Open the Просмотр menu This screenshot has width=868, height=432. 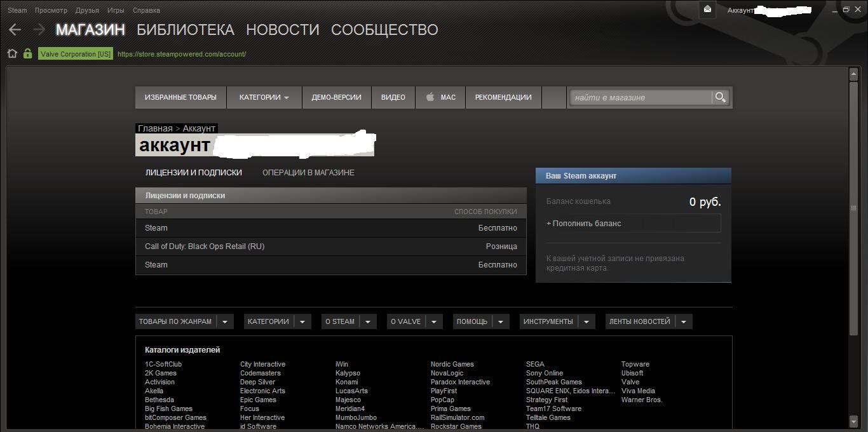coord(51,10)
